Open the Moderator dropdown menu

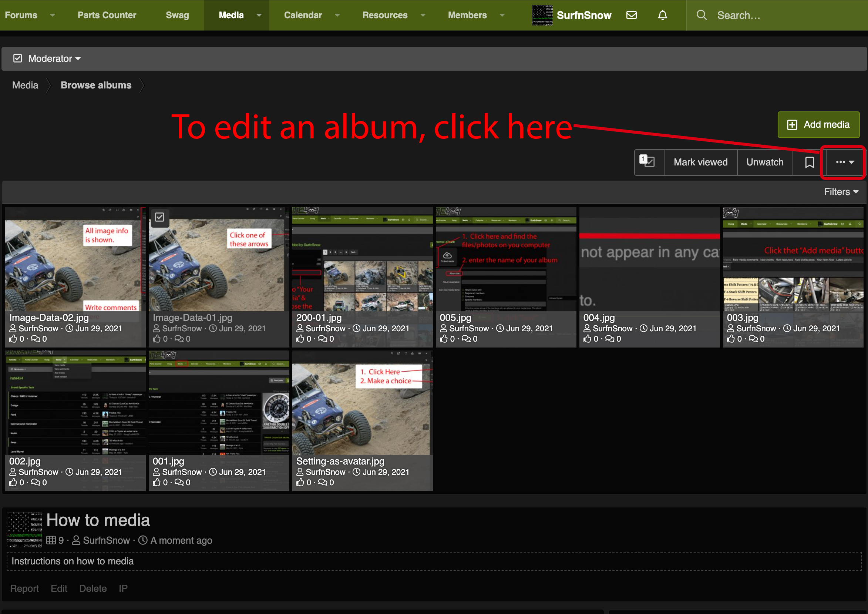click(x=54, y=58)
